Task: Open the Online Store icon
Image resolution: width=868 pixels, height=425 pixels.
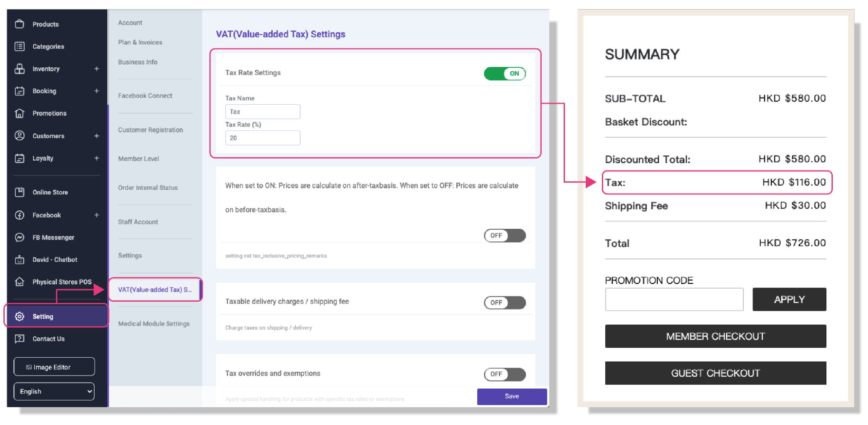Action: click(x=20, y=192)
